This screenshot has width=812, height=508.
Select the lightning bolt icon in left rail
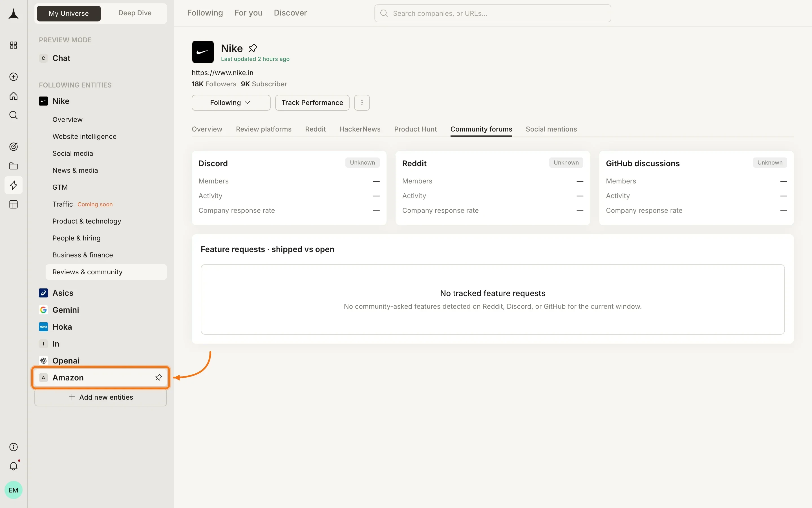pos(14,185)
